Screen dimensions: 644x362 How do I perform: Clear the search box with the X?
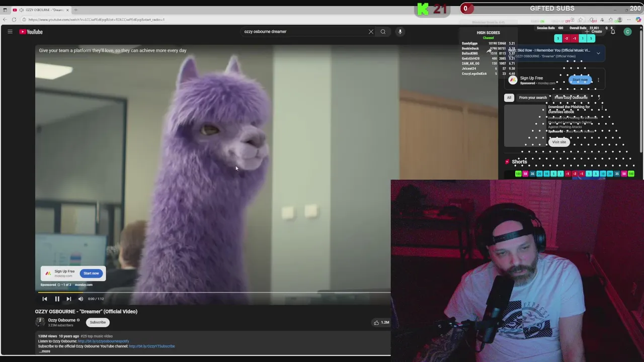click(371, 32)
